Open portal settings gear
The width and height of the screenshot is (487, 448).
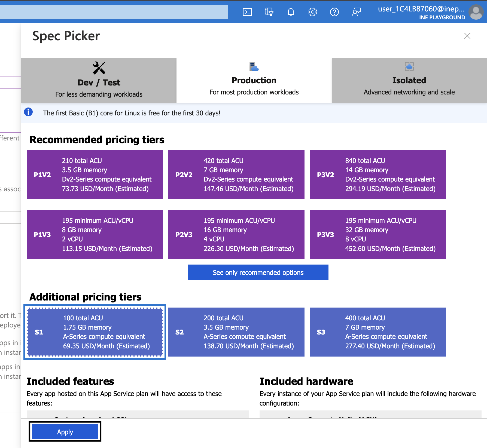pyautogui.click(x=312, y=12)
